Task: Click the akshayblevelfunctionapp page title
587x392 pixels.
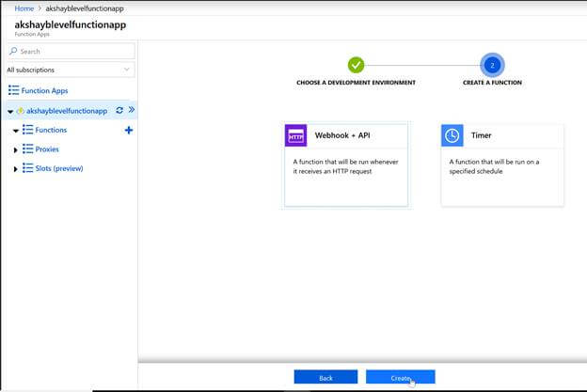Action: [71, 24]
